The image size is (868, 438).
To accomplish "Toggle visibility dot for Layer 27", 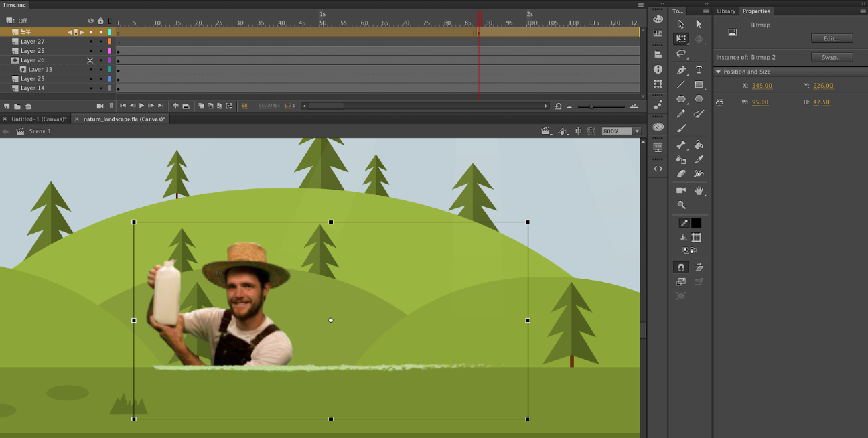I will (91, 42).
